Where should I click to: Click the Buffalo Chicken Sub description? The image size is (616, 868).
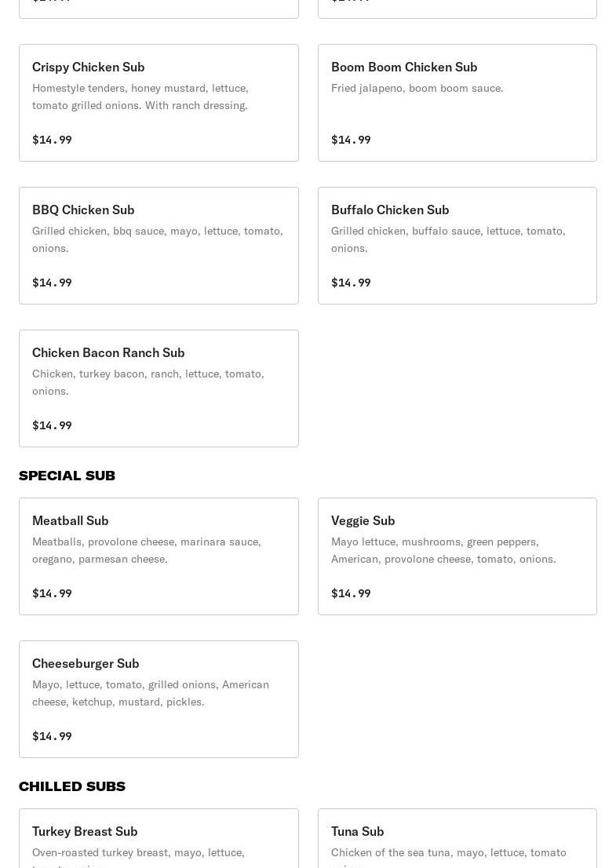click(447, 239)
